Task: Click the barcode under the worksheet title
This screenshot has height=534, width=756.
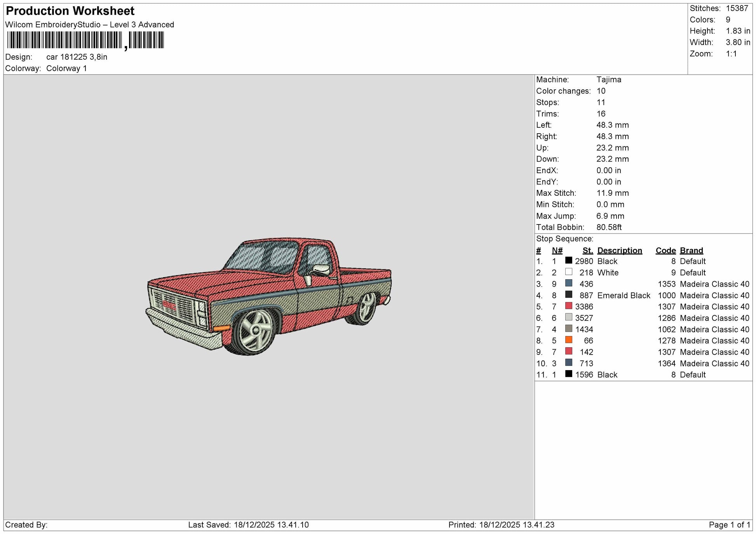Action: [x=85, y=40]
